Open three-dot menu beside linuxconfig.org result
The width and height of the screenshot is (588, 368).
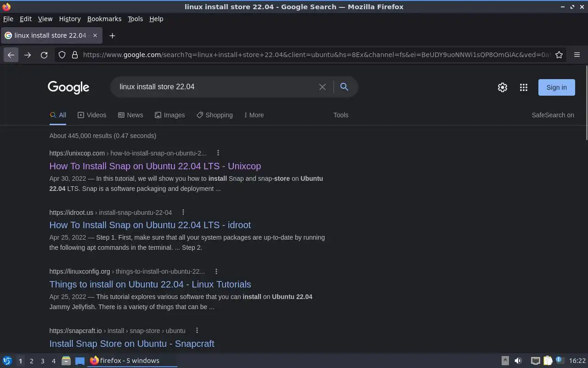(x=216, y=271)
